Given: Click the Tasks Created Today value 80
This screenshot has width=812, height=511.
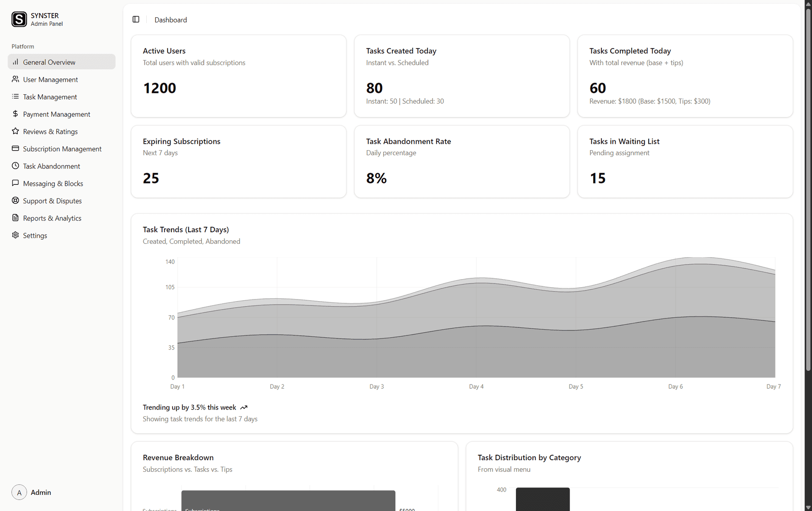Looking at the screenshot, I should point(374,88).
